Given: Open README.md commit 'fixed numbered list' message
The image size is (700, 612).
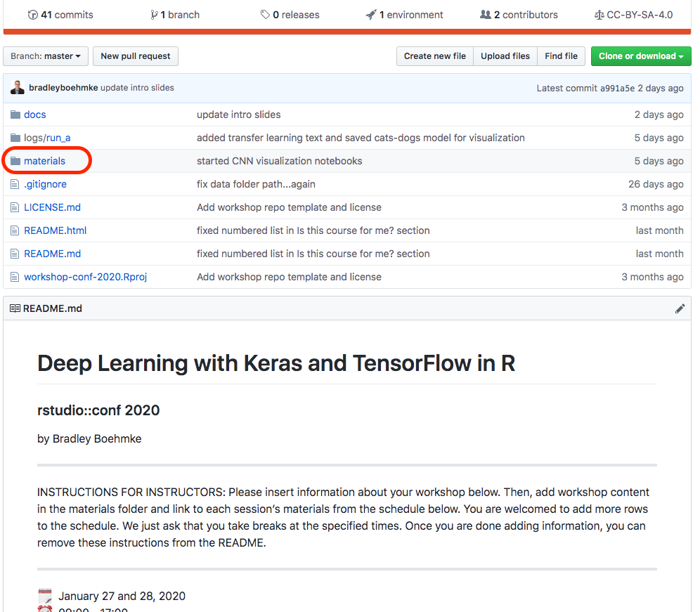Looking at the screenshot, I should [313, 254].
